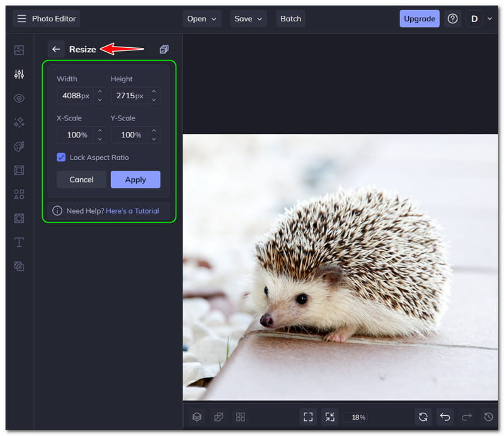Click the undo arrow icon

(x=445, y=416)
